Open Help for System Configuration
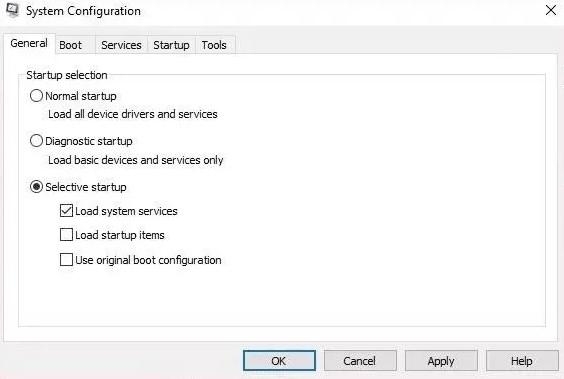564x379 pixels. click(522, 361)
